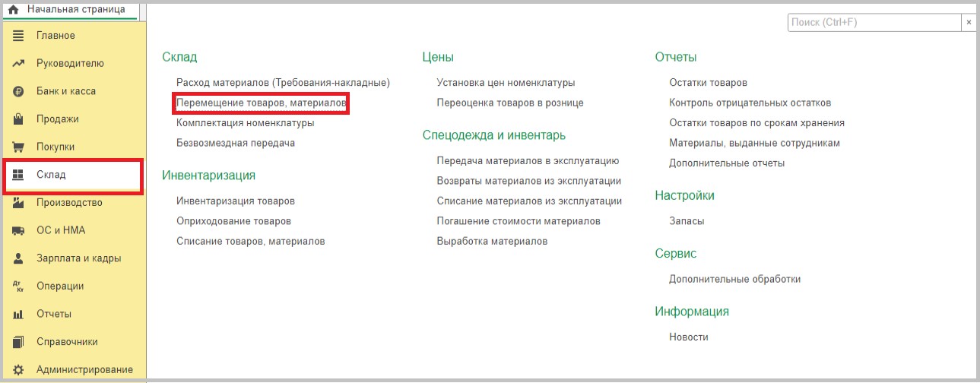Open the Остатки товаров report
The image size is (980, 383).
pos(708,82)
